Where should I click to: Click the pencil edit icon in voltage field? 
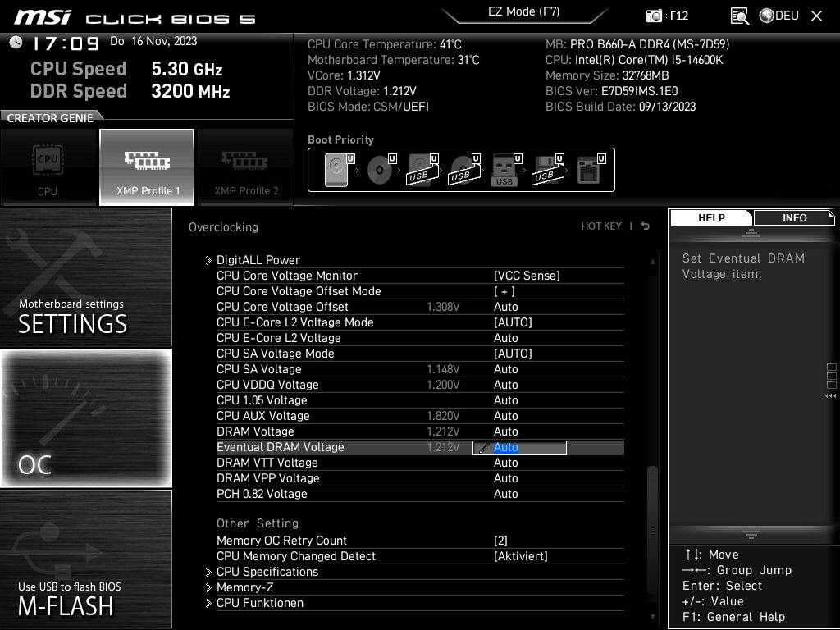tap(483, 449)
